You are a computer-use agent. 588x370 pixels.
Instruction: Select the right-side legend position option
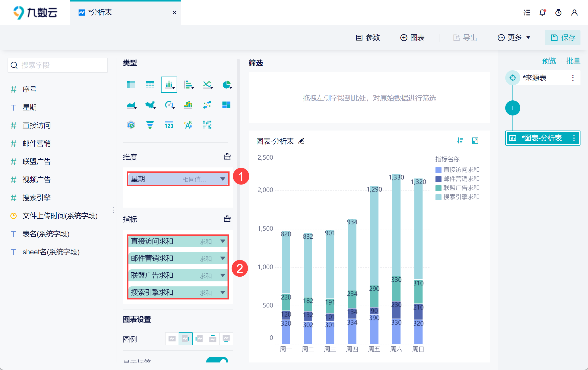pyautogui.click(x=186, y=339)
